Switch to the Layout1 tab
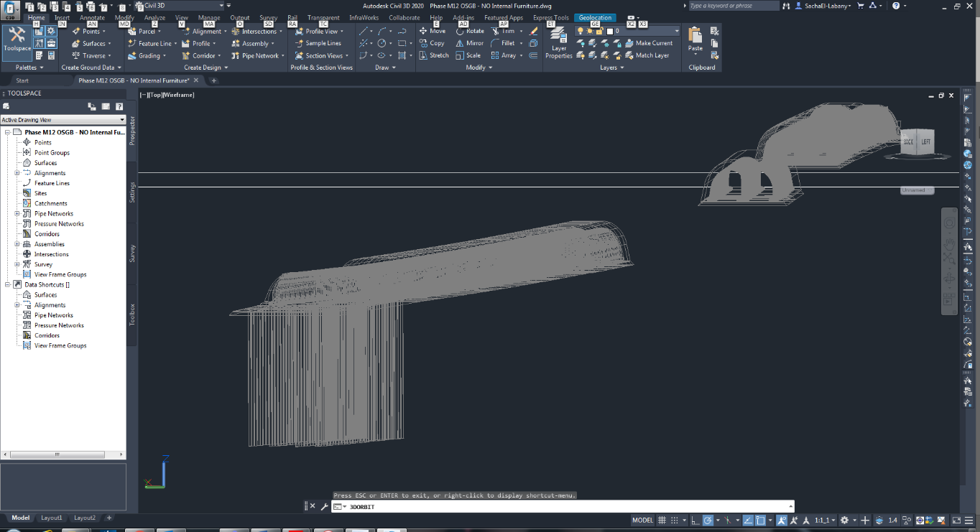980x532 pixels. click(x=51, y=518)
